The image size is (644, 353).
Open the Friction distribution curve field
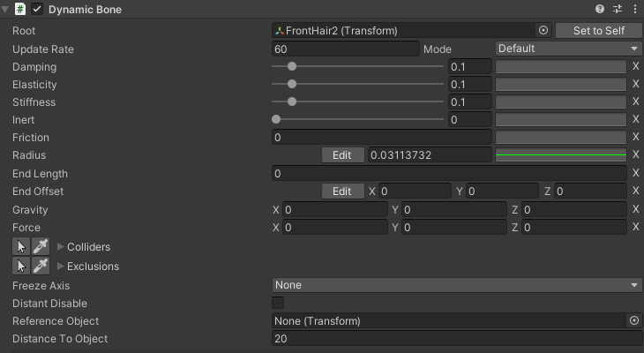(561, 138)
